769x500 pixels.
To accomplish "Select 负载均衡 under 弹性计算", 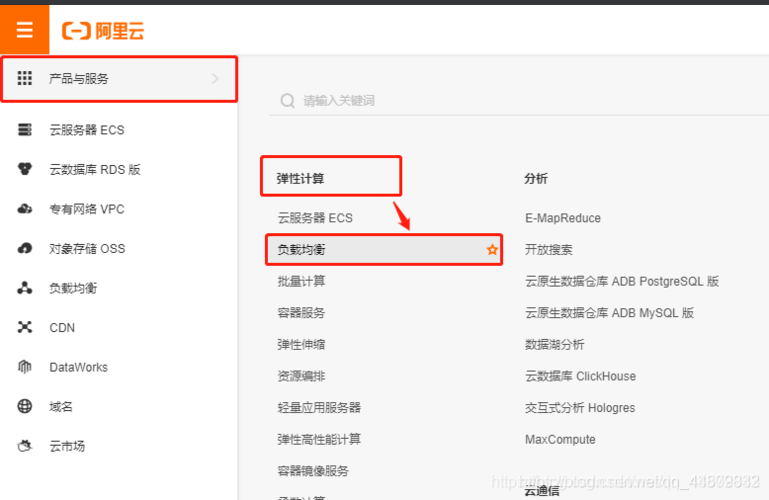I will [x=384, y=250].
